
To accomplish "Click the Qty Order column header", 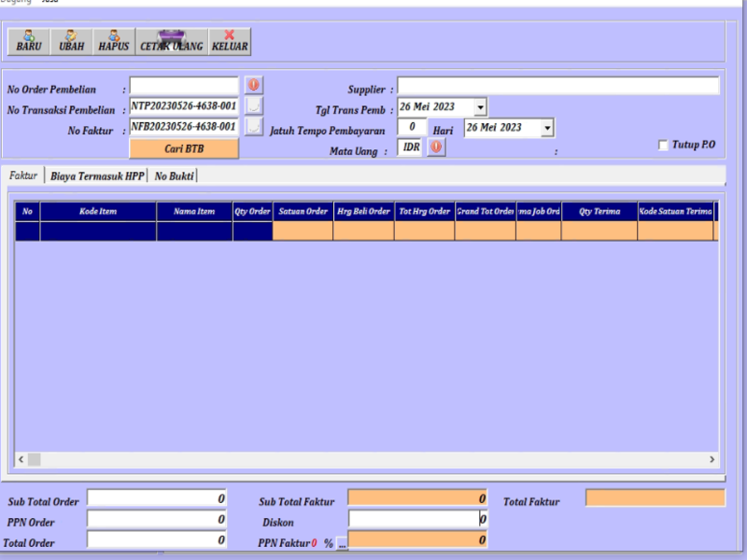I will [252, 212].
